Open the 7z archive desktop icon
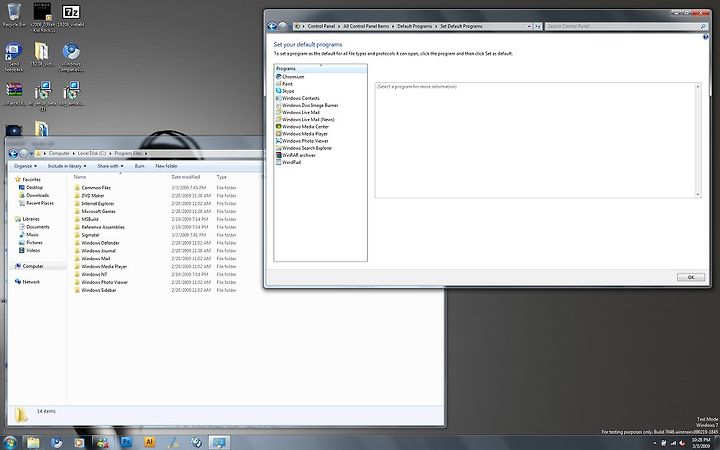The image size is (720, 450). point(71,15)
